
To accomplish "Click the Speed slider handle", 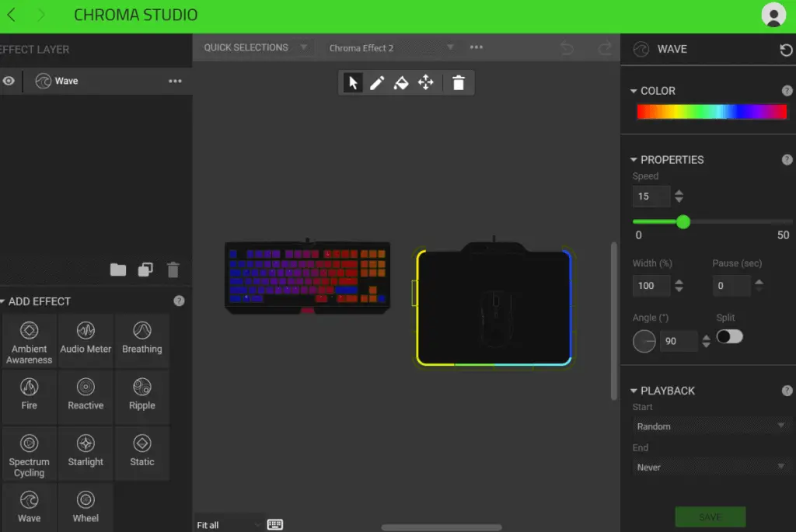I will click(x=683, y=221).
